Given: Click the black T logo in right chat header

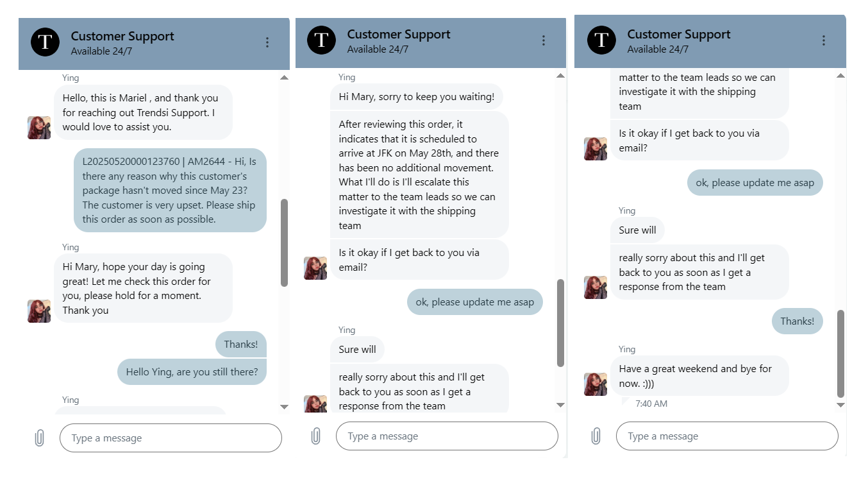Looking at the screenshot, I should [601, 40].
